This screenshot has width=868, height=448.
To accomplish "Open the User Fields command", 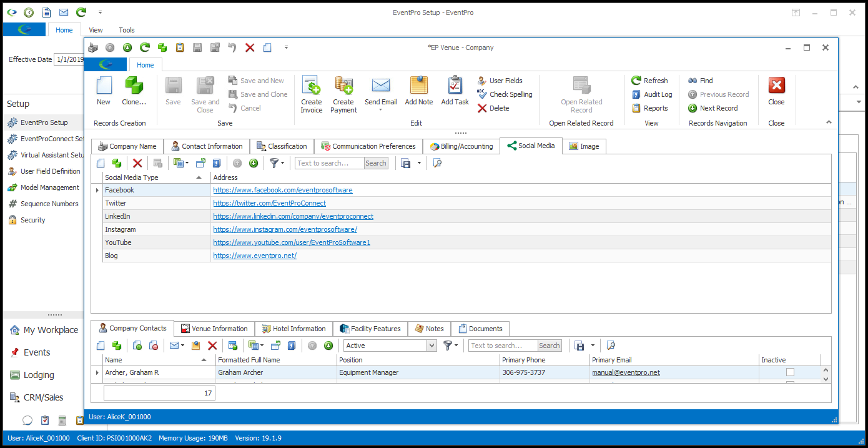I will [500, 81].
